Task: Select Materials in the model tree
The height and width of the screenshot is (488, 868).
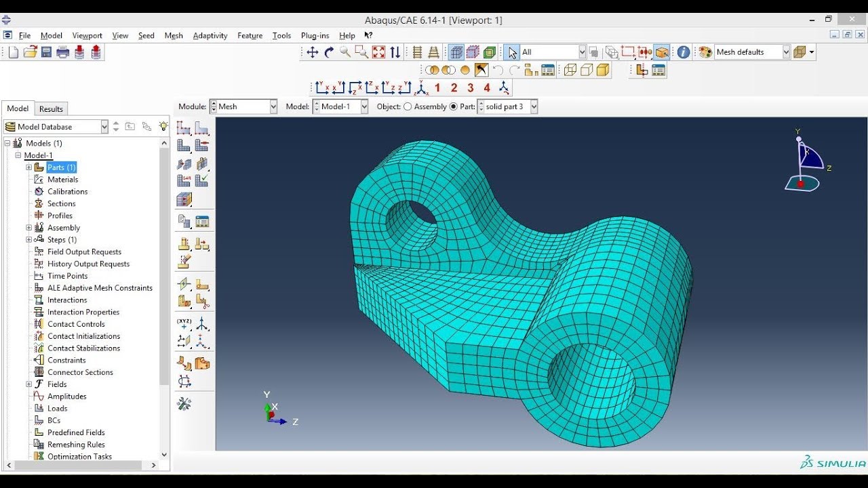Action: [62, 180]
